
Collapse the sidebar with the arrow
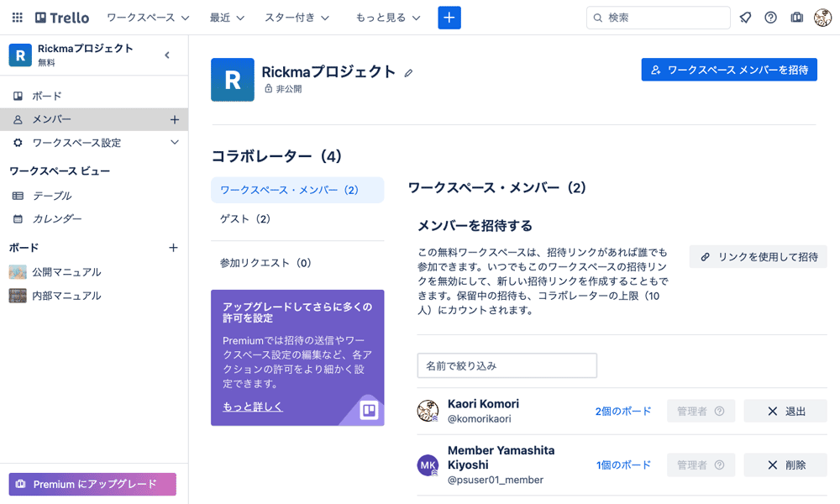(167, 55)
